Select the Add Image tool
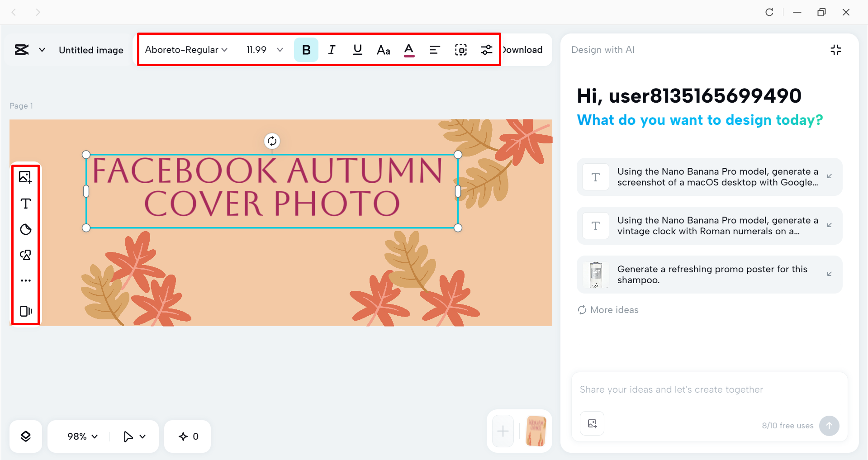This screenshot has height=460, width=868. click(26, 177)
